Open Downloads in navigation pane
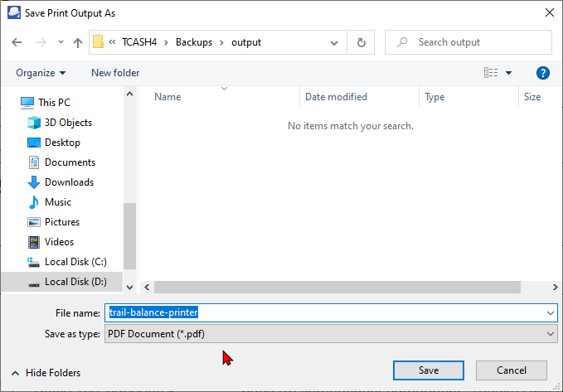The width and height of the screenshot is (563, 392). coord(69,182)
